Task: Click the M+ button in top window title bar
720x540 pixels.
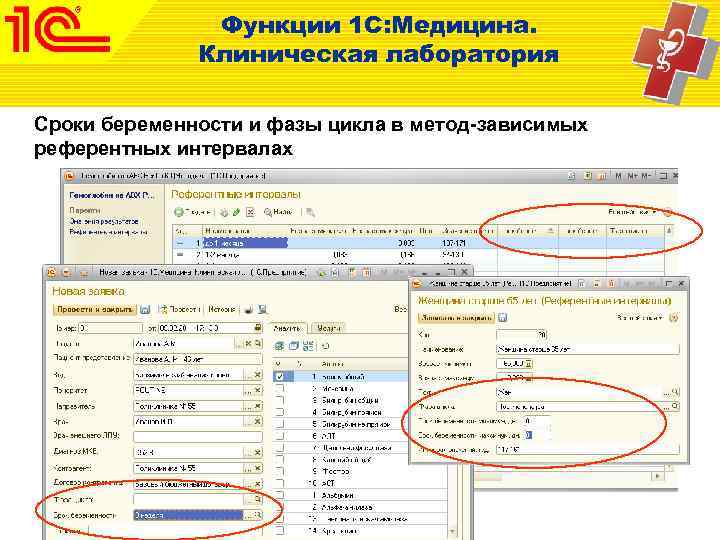Action: [x=632, y=176]
